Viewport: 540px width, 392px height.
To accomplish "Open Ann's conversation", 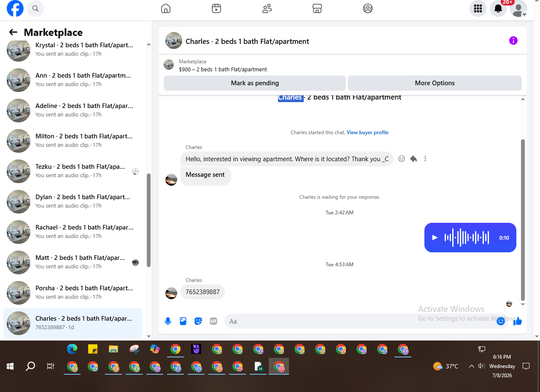I will [x=73, y=80].
